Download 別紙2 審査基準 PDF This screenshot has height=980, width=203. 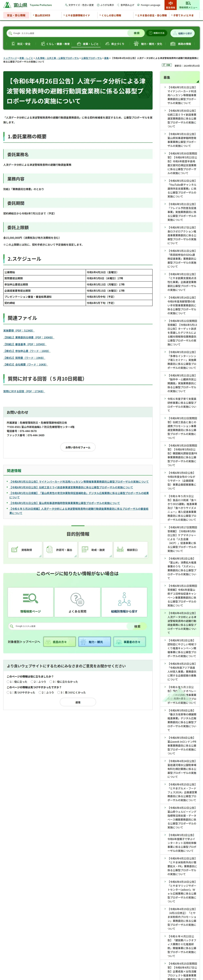click(25, 344)
